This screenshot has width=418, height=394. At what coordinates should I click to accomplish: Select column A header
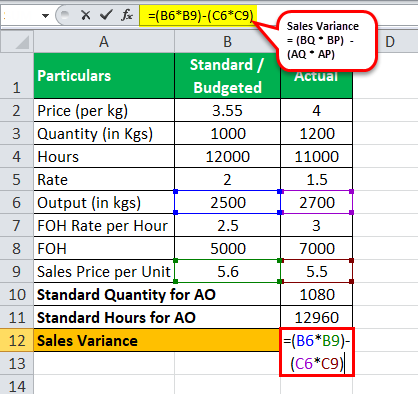104,41
